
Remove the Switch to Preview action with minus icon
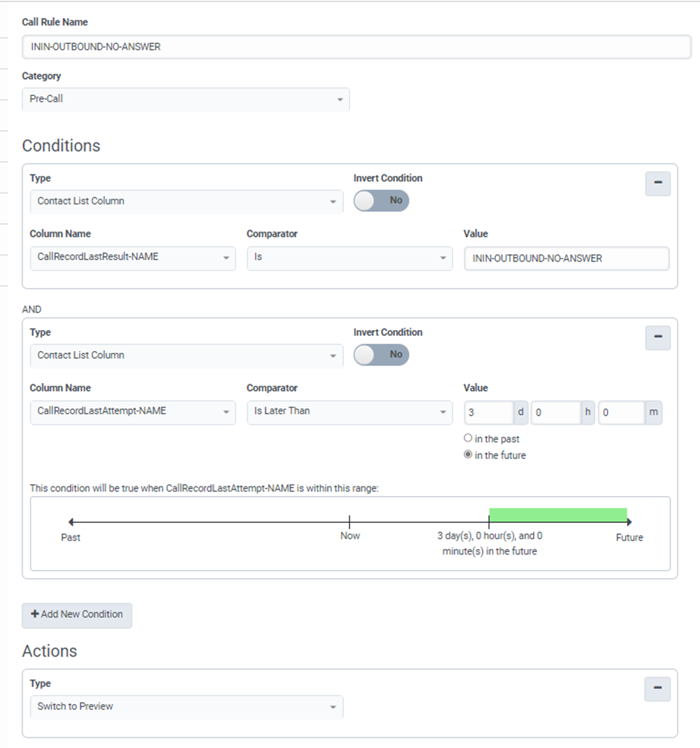tap(658, 688)
